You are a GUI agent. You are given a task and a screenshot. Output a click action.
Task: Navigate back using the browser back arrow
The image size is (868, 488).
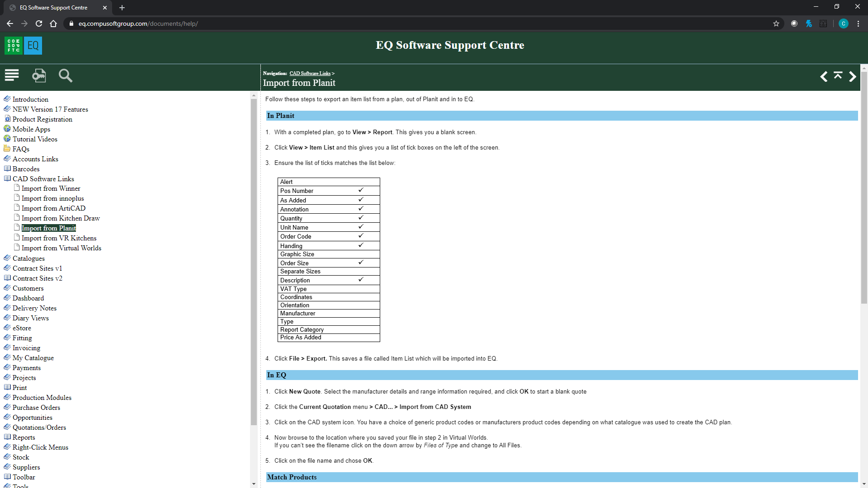pyautogui.click(x=10, y=23)
